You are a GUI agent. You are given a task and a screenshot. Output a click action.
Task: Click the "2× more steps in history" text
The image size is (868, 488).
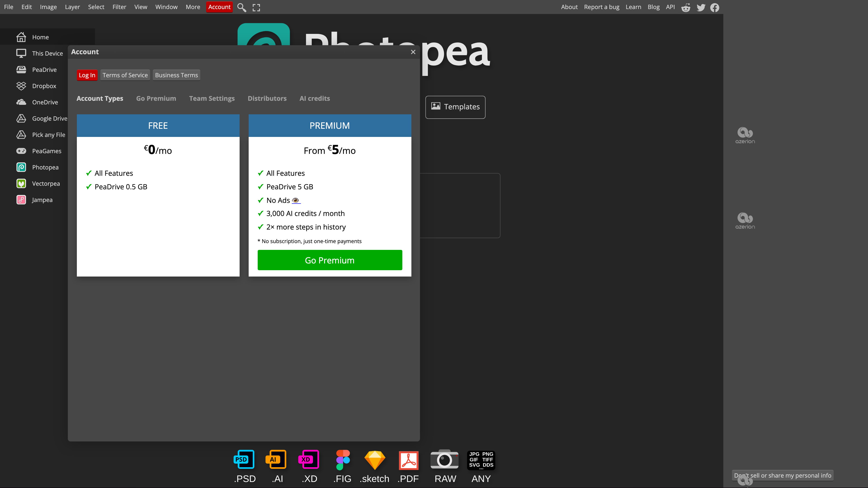pos(306,227)
